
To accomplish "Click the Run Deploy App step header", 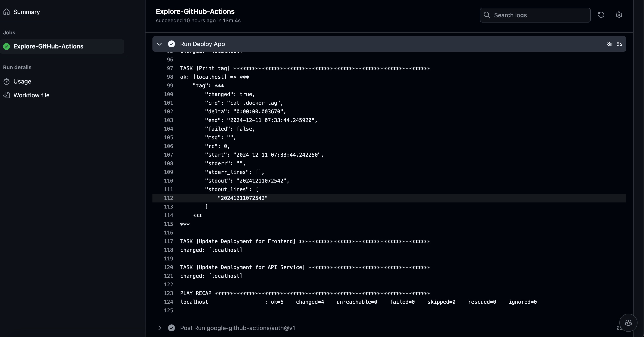I will 389,44.
